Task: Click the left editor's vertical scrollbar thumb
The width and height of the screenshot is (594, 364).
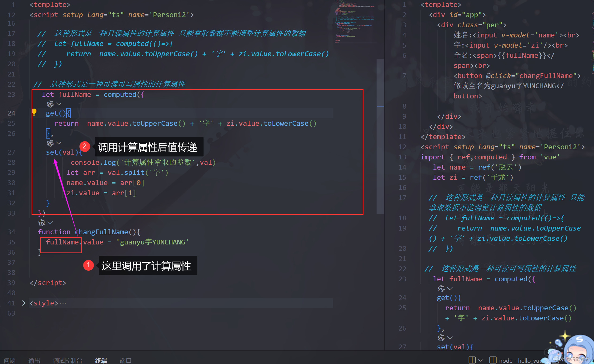Action: pyautogui.click(x=380, y=136)
